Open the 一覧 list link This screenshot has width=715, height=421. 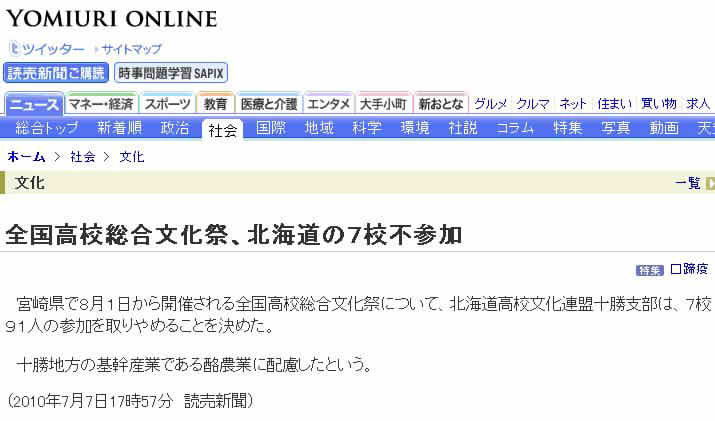[x=688, y=183]
